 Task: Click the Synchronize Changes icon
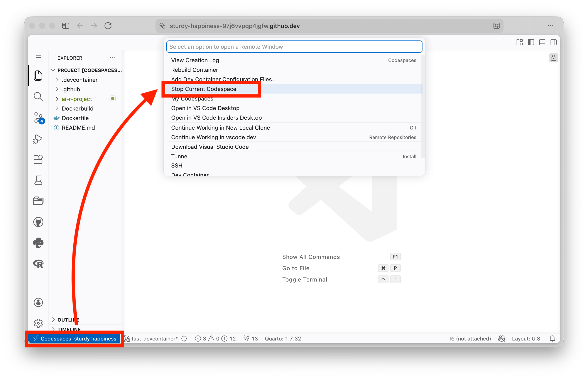tap(184, 339)
